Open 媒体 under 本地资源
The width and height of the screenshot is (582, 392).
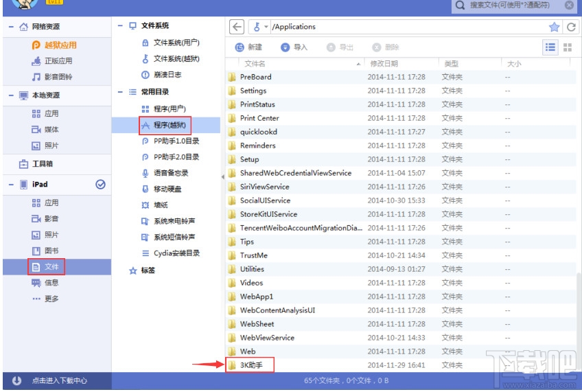[45, 130]
